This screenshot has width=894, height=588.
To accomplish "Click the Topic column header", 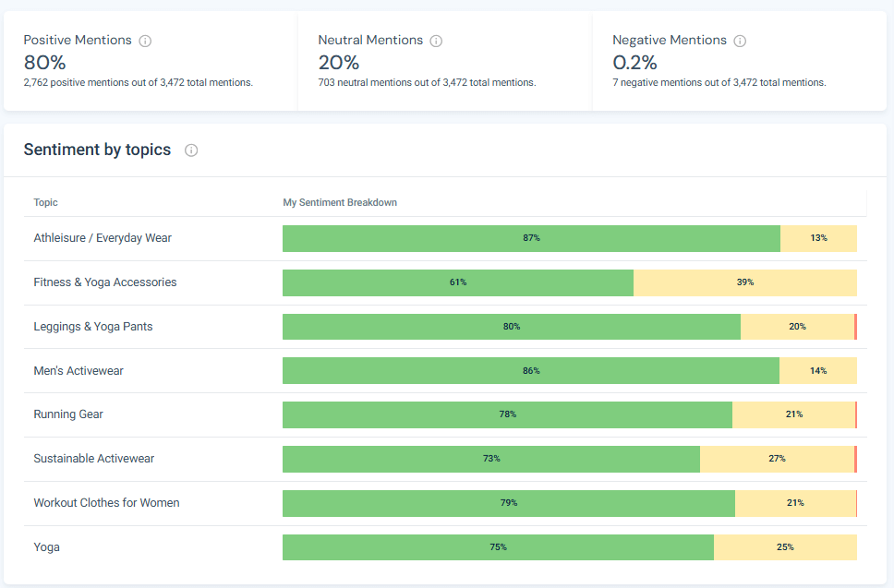I will (x=45, y=202).
